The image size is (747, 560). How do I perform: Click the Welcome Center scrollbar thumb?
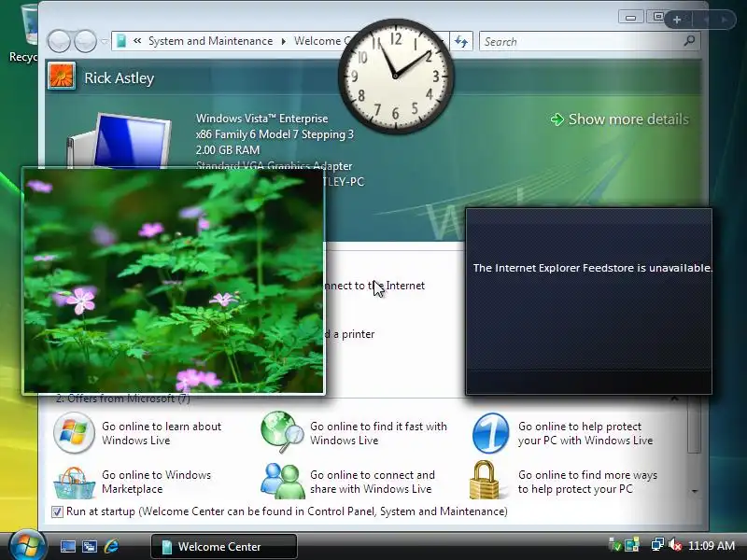point(694,424)
